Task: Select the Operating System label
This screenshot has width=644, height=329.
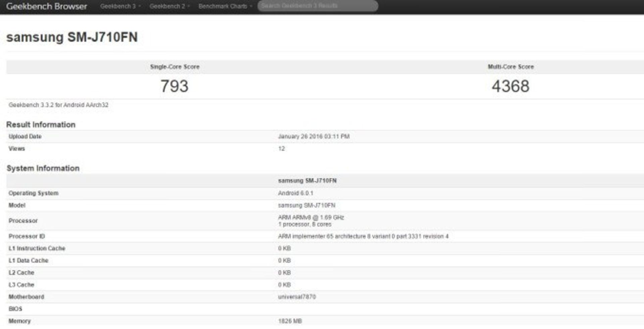Action: [x=34, y=193]
